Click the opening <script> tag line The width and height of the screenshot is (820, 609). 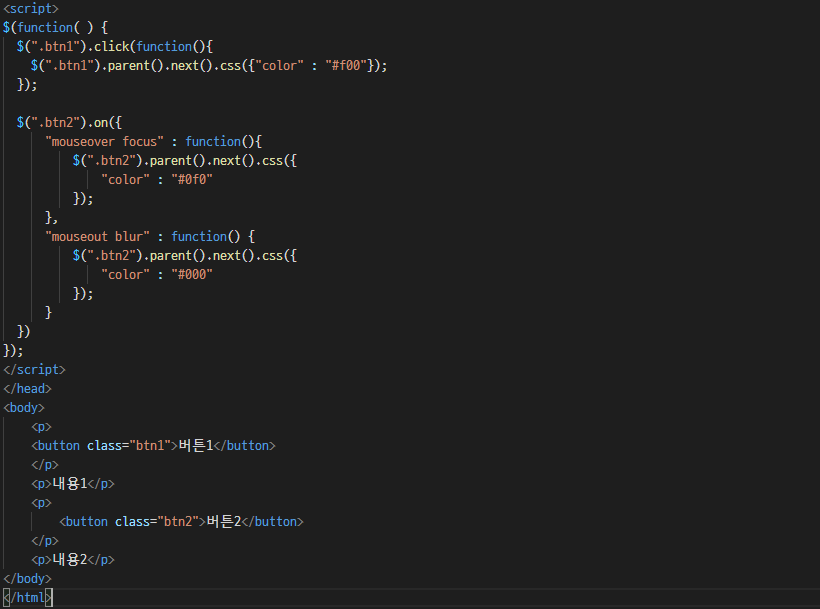[31, 8]
